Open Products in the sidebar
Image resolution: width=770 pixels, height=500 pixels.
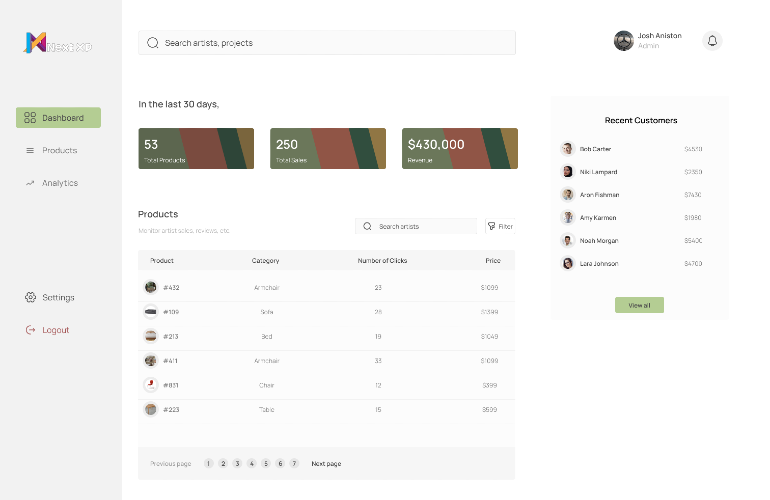(x=52, y=150)
